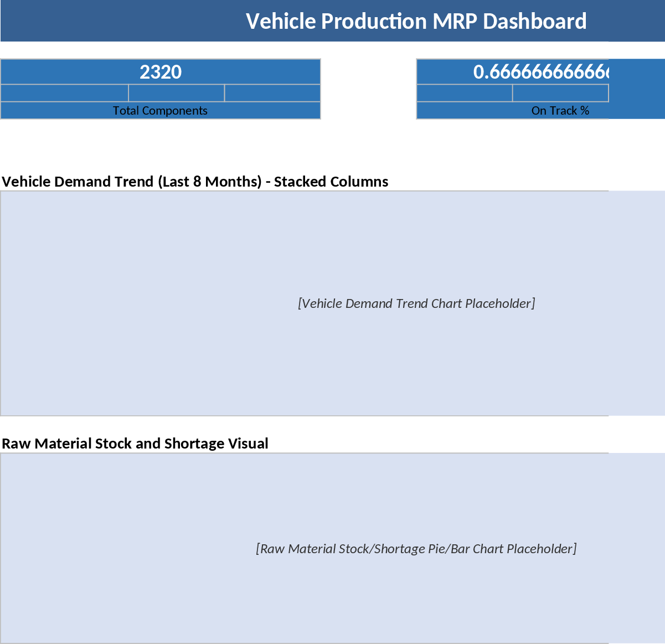The image size is (665, 644).
Task: Click the On Track % metric card
Action: point(512,89)
